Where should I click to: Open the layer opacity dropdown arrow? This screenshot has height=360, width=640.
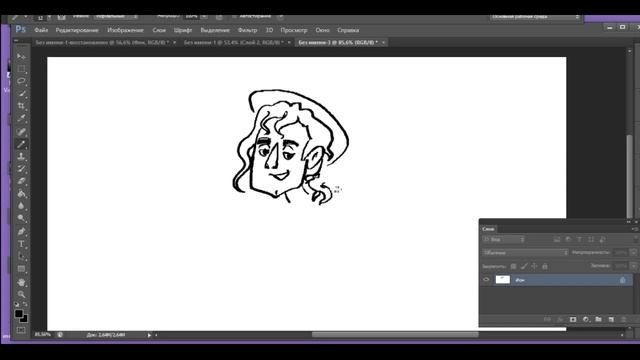pyautogui.click(x=633, y=253)
